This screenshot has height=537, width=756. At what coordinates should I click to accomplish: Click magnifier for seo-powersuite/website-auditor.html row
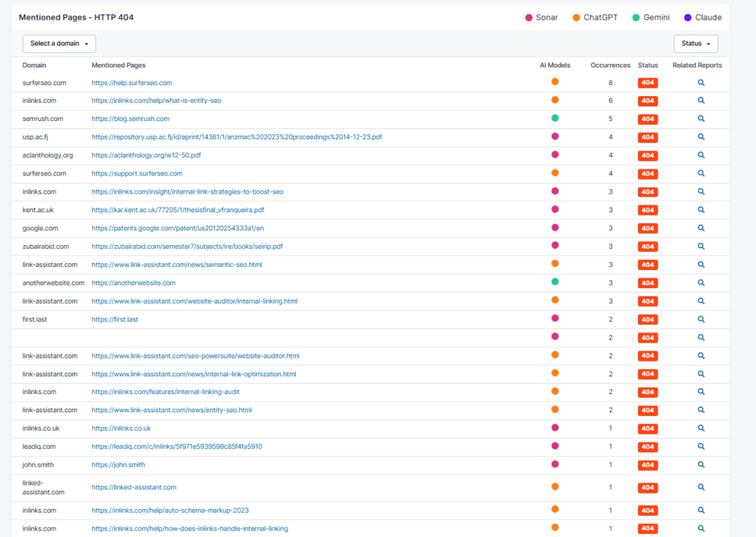(x=701, y=356)
